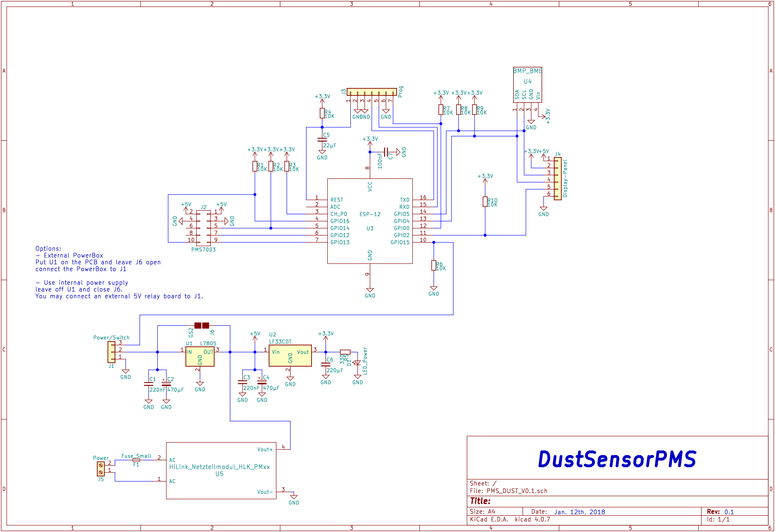The height and width of the screenshot is (532, 775).
Task: Select the 'Rev: 0.1' field
Action: pyautogui.click(x=720, y=512)
